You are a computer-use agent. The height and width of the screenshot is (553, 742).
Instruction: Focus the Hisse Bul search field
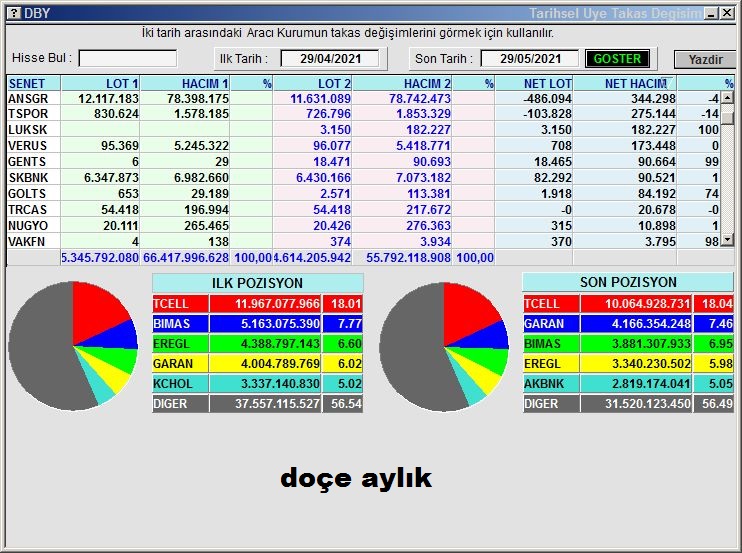point(128,59)
